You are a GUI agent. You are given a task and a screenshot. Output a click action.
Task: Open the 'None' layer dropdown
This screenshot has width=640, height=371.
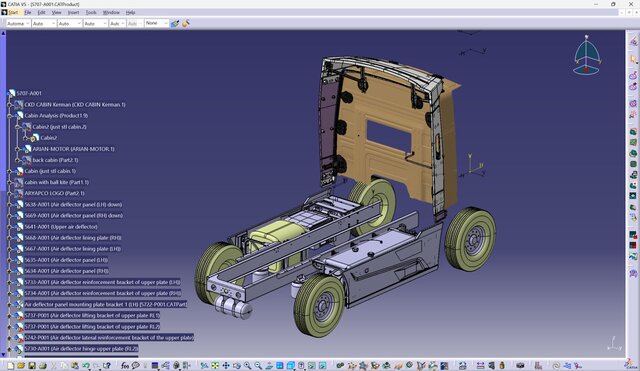[156, 23]
